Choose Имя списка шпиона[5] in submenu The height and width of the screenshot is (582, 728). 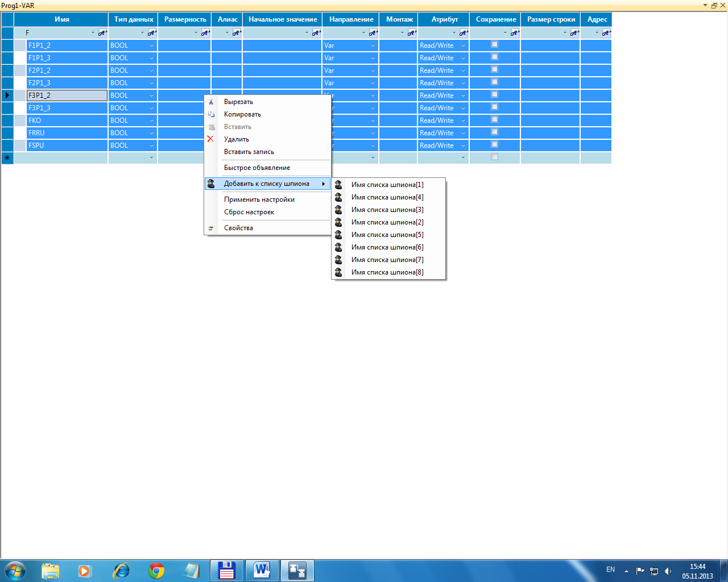pos(387,235)
